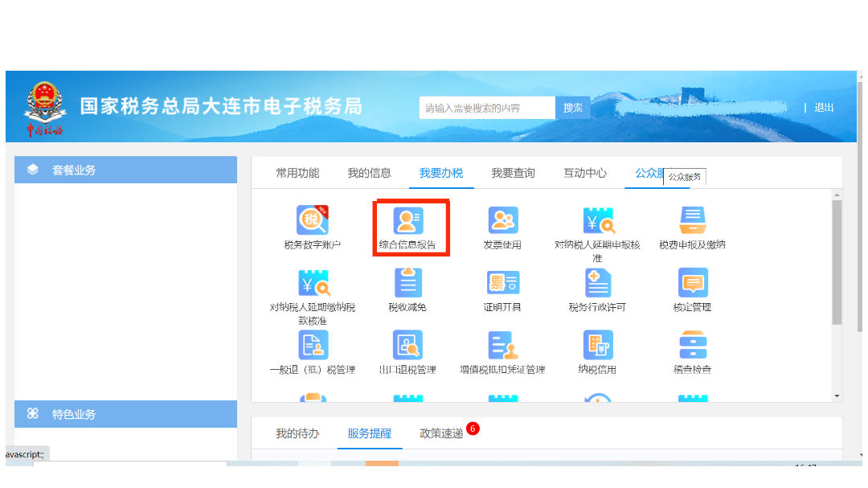Open 税收减免 icon

[408, 282]
